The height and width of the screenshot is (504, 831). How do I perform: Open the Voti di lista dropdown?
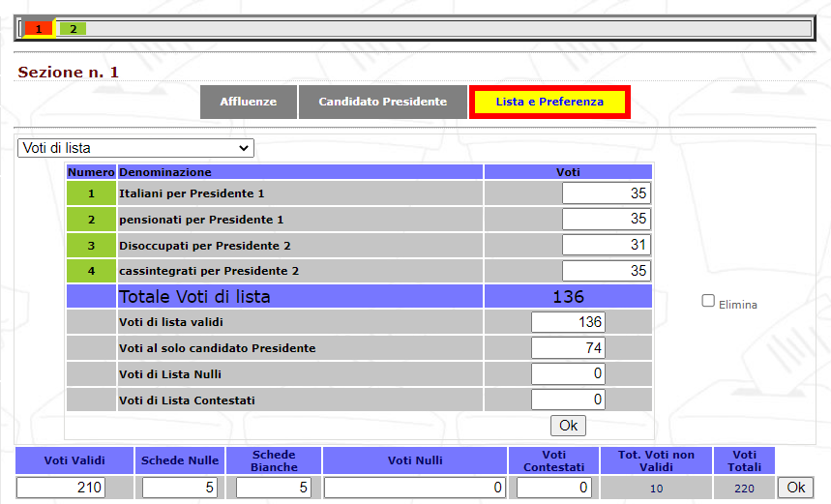tap(135, 148)
